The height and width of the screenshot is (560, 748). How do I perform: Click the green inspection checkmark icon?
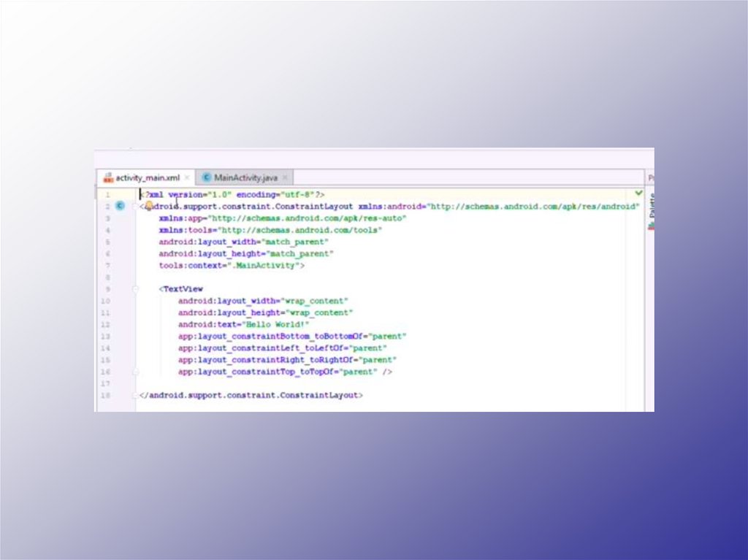click(x=638, y=193)
